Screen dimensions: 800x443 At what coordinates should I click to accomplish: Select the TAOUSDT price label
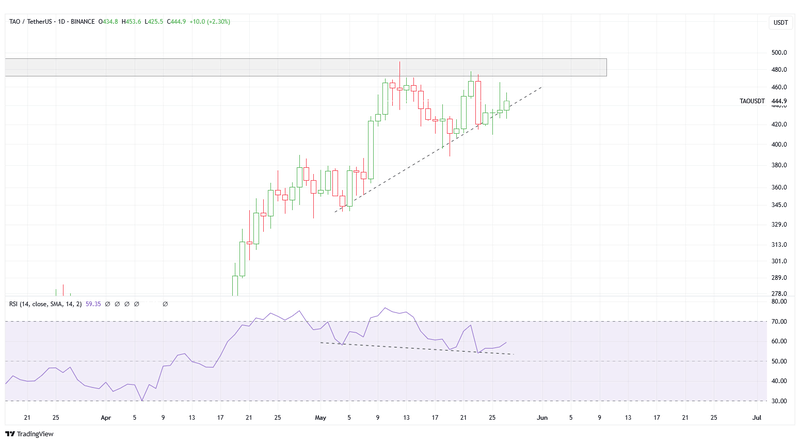point(752,101)
